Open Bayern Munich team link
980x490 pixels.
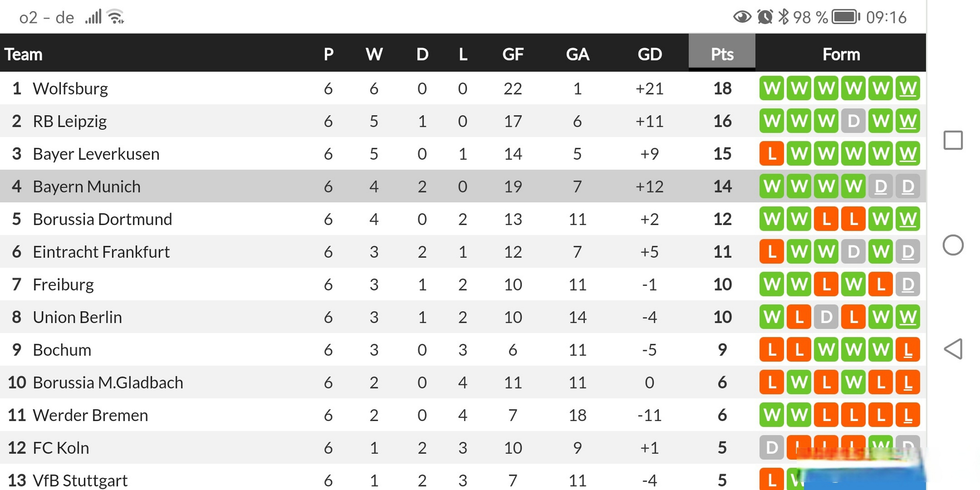(87, 186)
